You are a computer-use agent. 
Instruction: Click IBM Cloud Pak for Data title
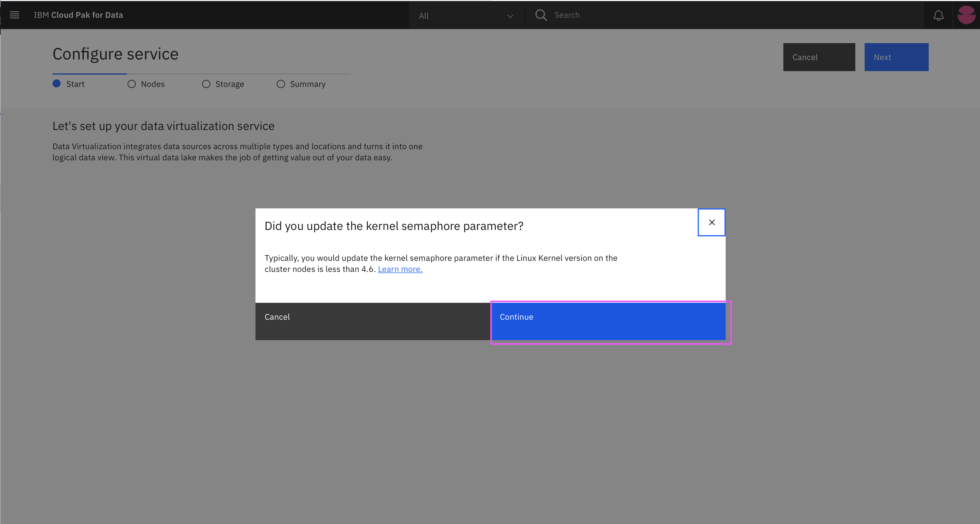click(78, 15)
